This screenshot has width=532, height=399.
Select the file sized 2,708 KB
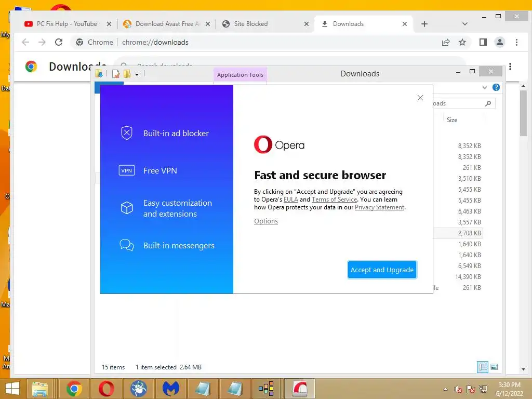470,233
